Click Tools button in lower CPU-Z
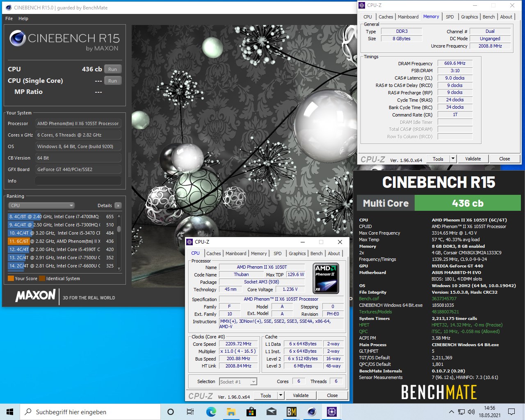This screenshot has height=420, width=525. tap(266, 396)
